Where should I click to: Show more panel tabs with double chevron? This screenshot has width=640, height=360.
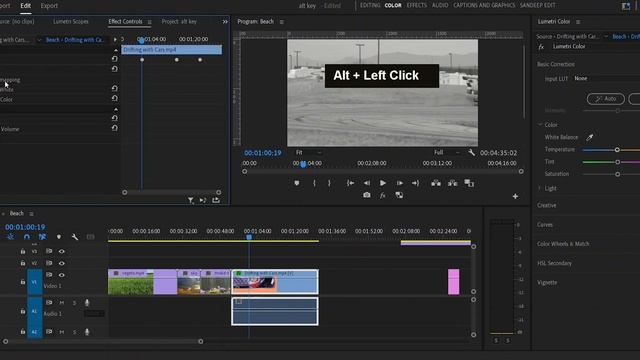point(225,22)
